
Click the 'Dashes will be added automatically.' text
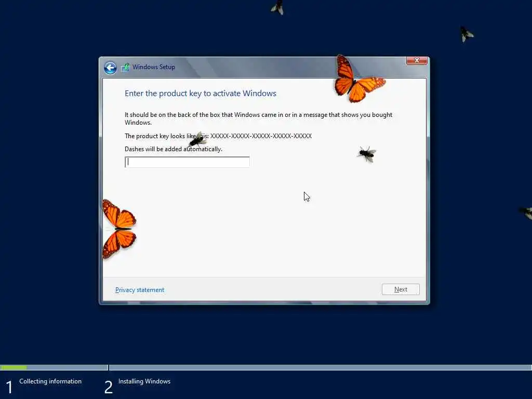tap(174, 149)
